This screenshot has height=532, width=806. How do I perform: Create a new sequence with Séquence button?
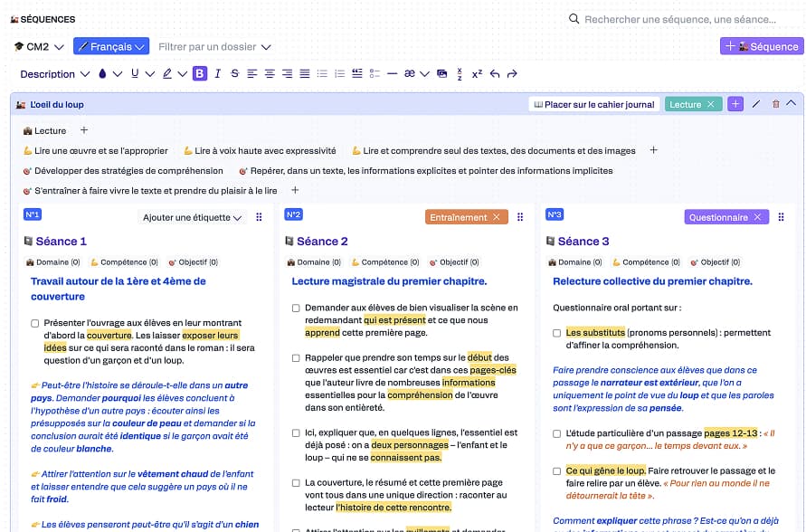(762, 46)
